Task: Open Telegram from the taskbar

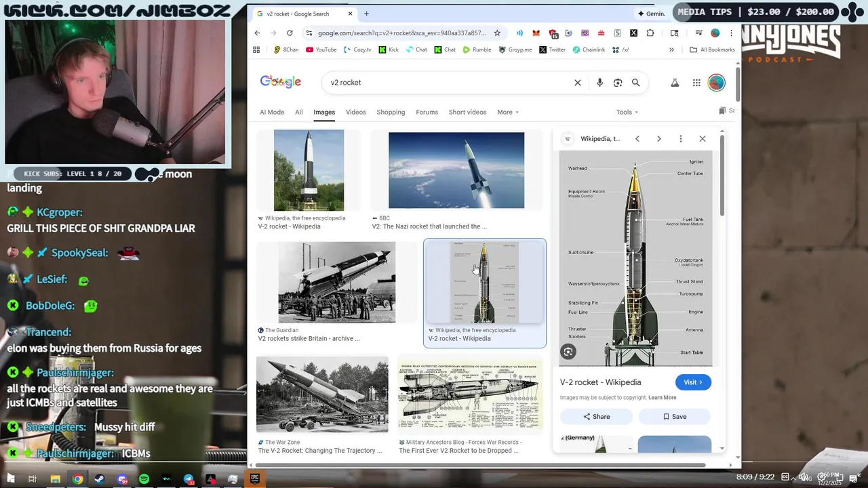Action: click(x=189, y=479)
